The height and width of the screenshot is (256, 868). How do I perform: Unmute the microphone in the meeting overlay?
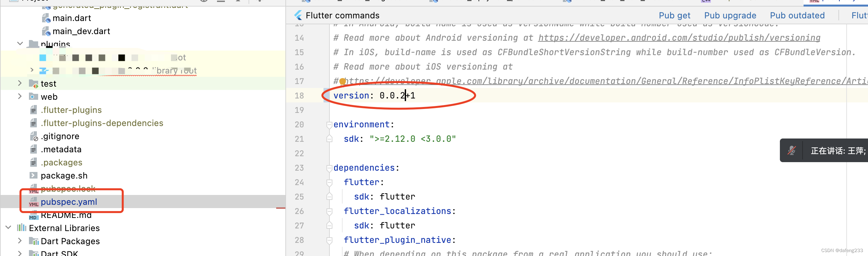pyautogui.click(x=791, y=150)
